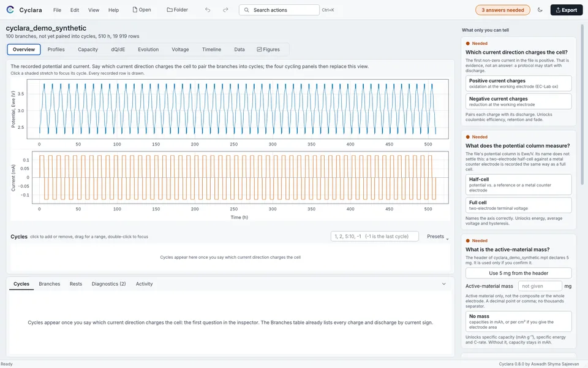The width and height of the screenshot is (588, 368).
Task: Click the Ctrl+K shortcut hint
Action: pyautogui.click(x=328, y=10)
